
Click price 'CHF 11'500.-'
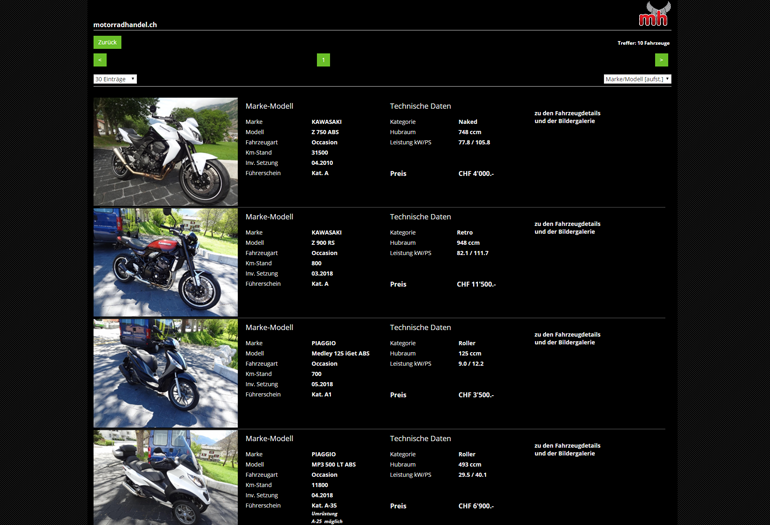[x=476, y=284]
